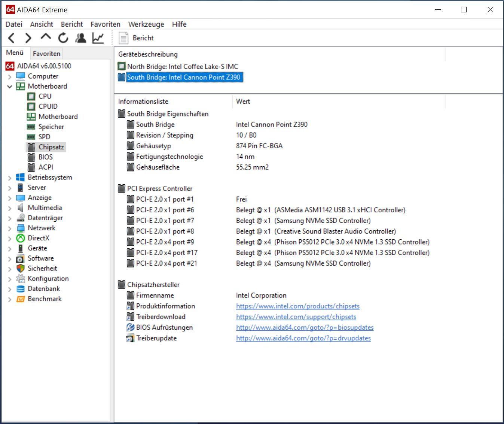
Task: Click the DirectX Xbox icon
Action: [x=20, y=238]
